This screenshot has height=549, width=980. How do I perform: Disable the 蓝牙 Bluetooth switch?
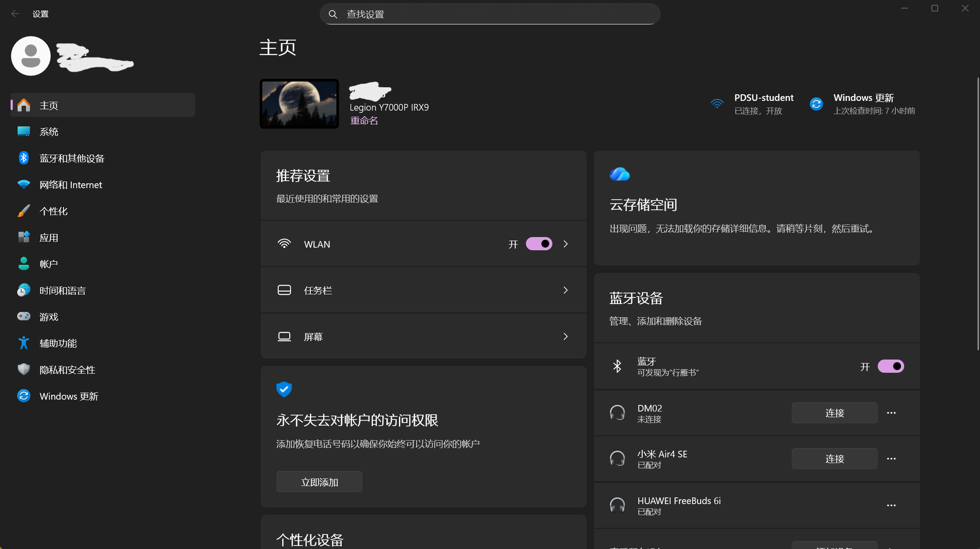[891, 366]
